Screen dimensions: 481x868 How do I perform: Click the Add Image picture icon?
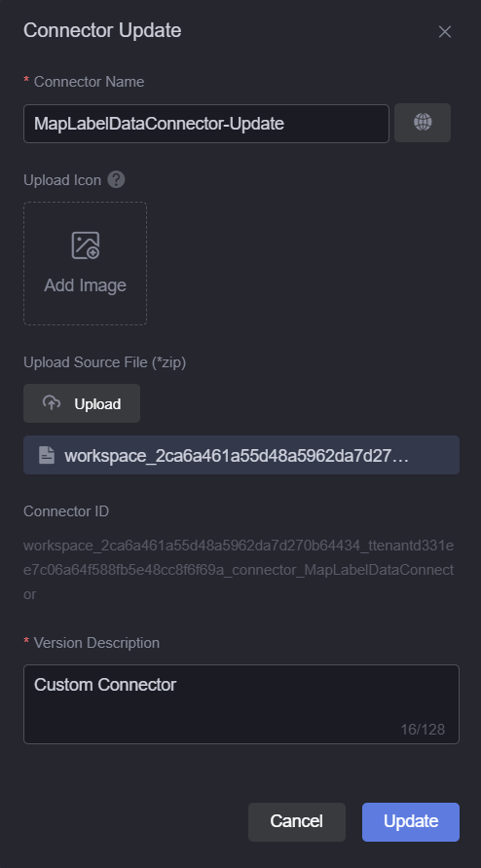[x=86, y=245]
